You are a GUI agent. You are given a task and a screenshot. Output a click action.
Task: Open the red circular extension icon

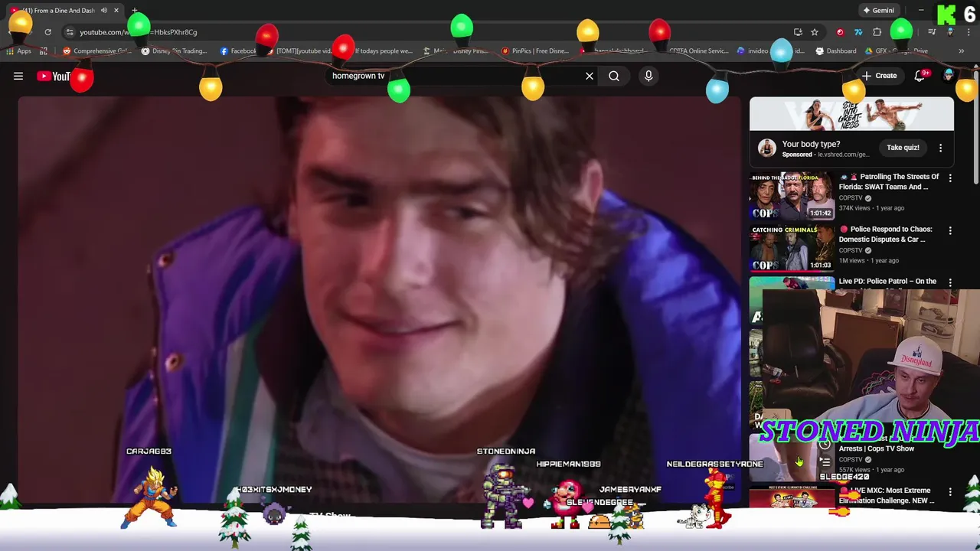coord(840,32)
